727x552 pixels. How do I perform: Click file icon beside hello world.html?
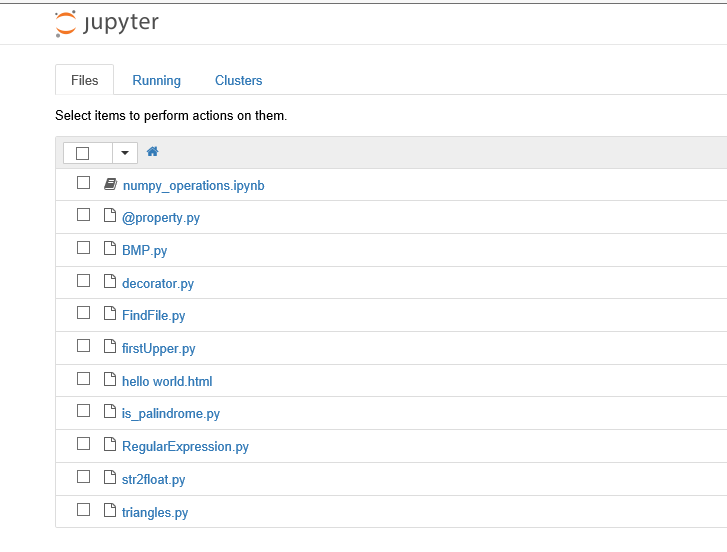point(110,379)
